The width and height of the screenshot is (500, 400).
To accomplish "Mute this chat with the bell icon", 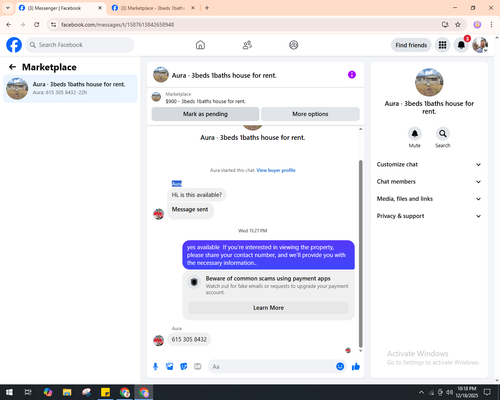I will pyautogui.click(x=415, y=134).
